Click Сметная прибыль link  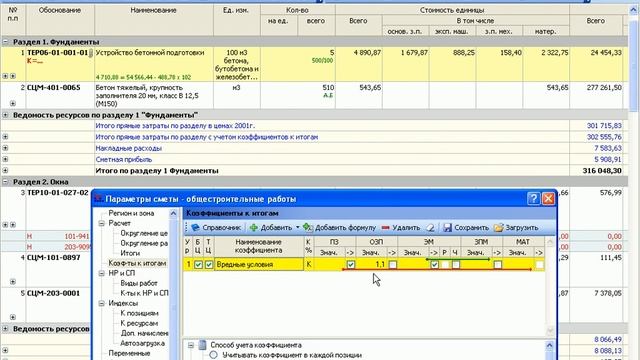pyautogui.click(x=124, y=159)
